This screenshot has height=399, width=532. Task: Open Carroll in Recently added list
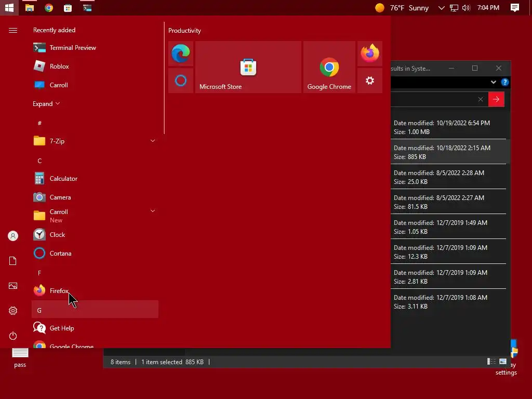pyautogui.click(x=95, y=85)
